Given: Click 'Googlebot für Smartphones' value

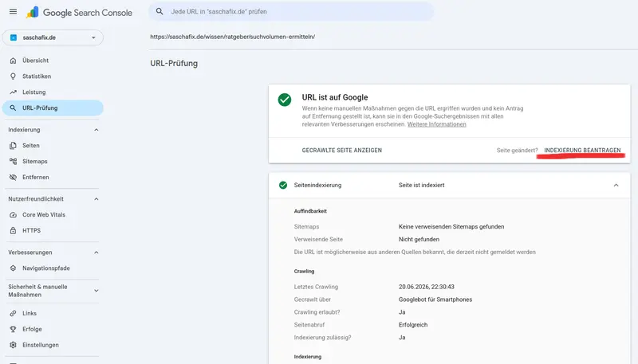Looking at the screenshot, I should point(435,299).
